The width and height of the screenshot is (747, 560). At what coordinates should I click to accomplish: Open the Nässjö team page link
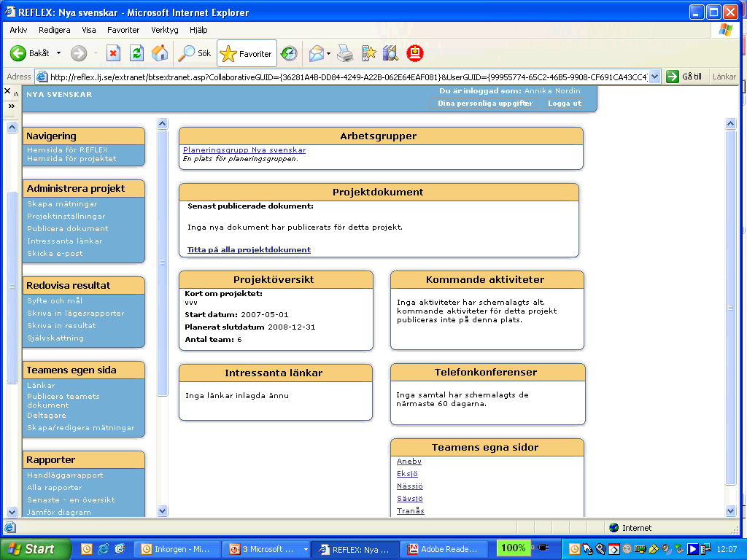[410, 486]
